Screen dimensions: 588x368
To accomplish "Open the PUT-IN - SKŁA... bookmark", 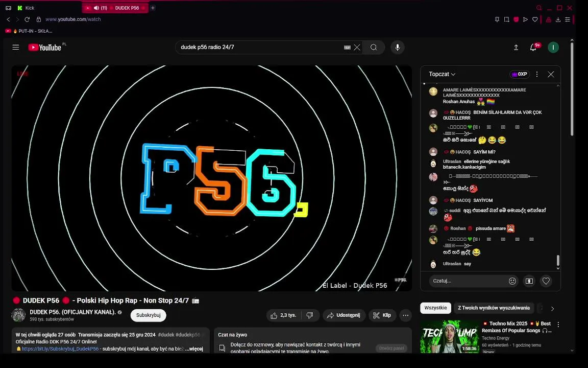I will [29, 31].
